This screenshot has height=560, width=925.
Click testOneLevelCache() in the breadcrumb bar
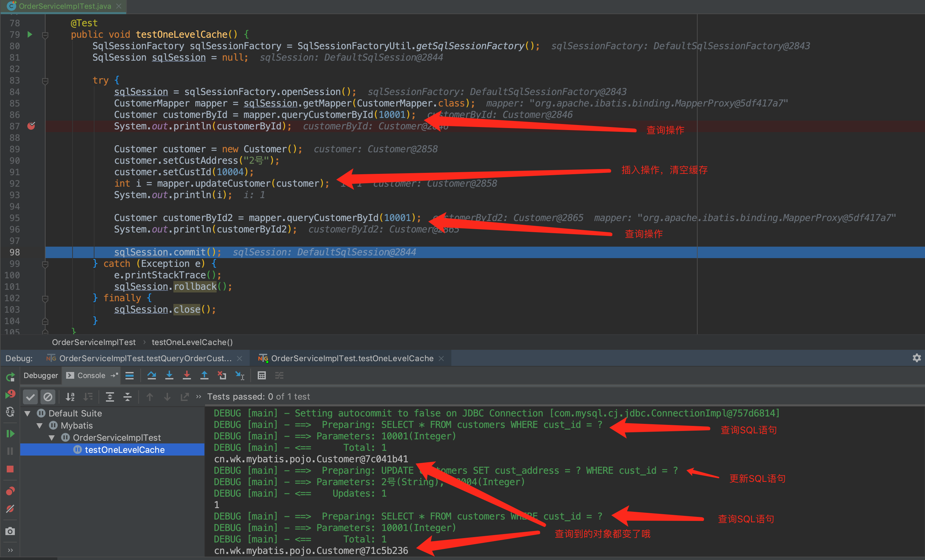click(192, 342)
